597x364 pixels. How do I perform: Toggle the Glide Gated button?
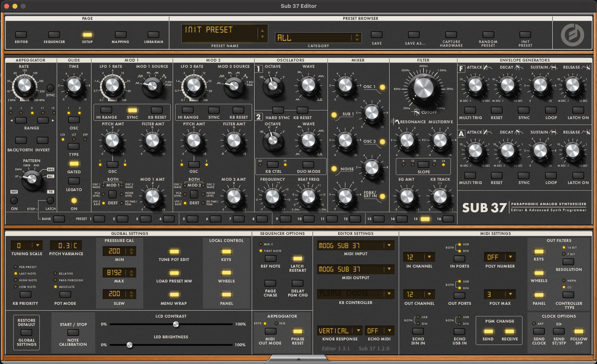click(74, 164)
